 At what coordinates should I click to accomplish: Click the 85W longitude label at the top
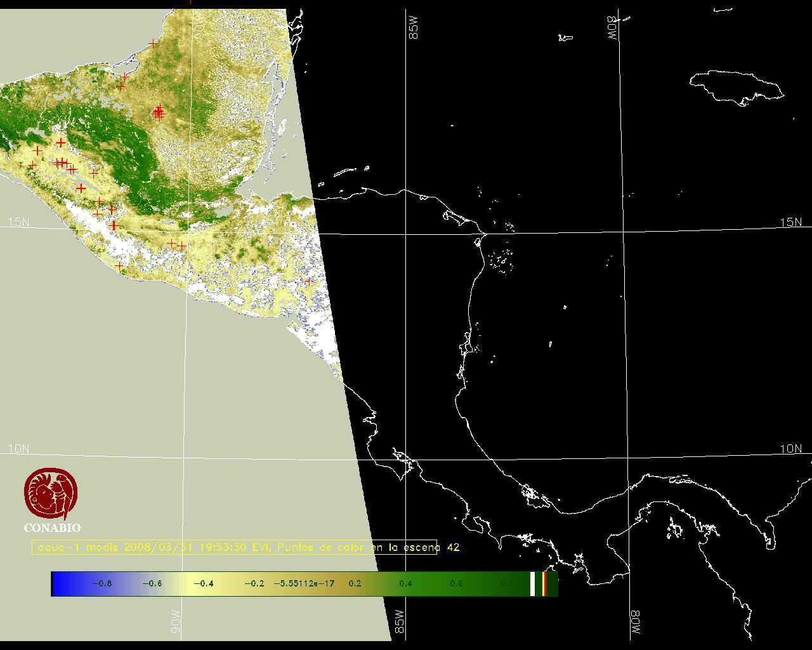(x=414, y=29)
